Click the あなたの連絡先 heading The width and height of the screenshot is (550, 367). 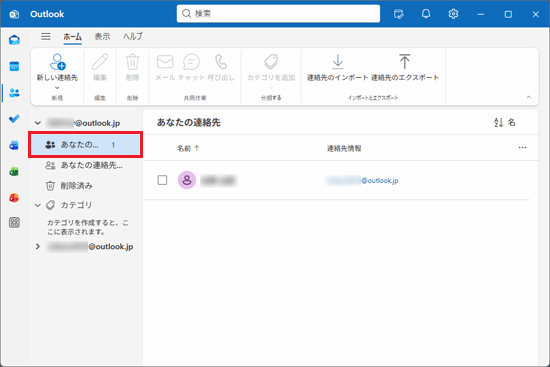click(x=189, y=122)
